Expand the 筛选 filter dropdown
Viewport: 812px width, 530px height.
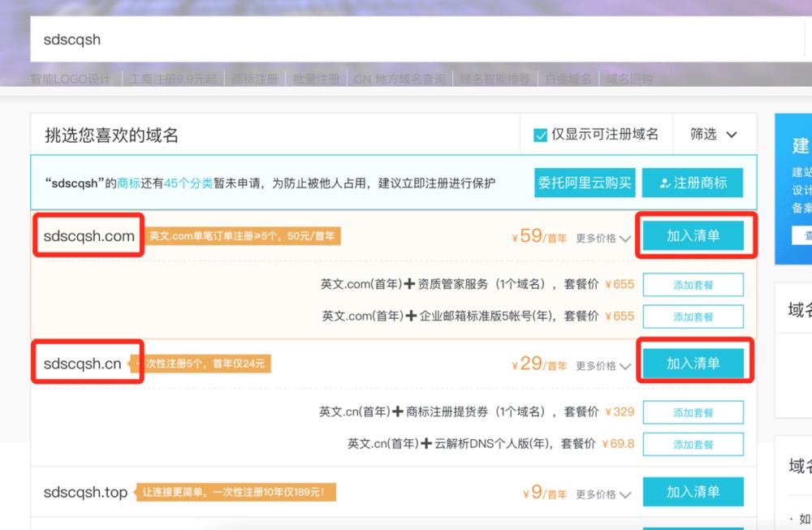click(714, 135)
